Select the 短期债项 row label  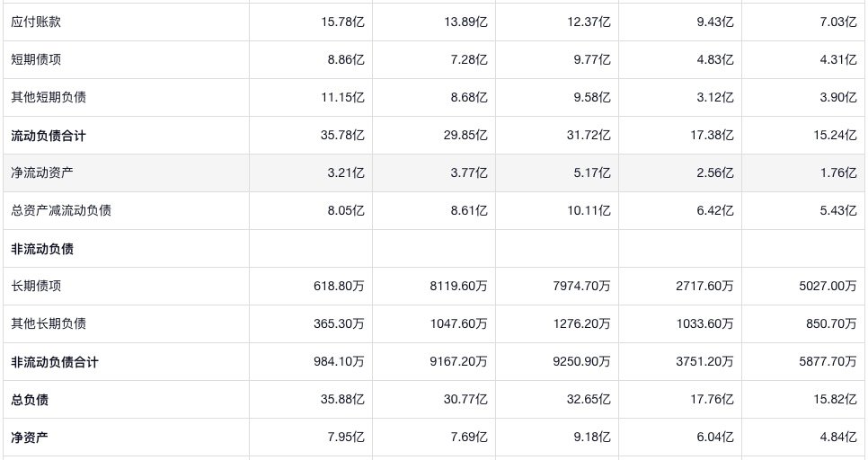pos(36,59)
